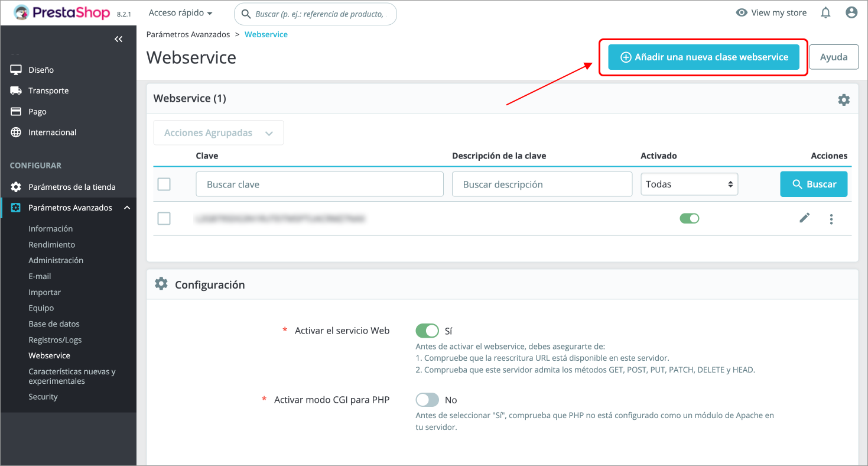The height and width of the screenshot is (466, 868).
Task: Open the Todas filter dropdown
Action: [689, 184]
